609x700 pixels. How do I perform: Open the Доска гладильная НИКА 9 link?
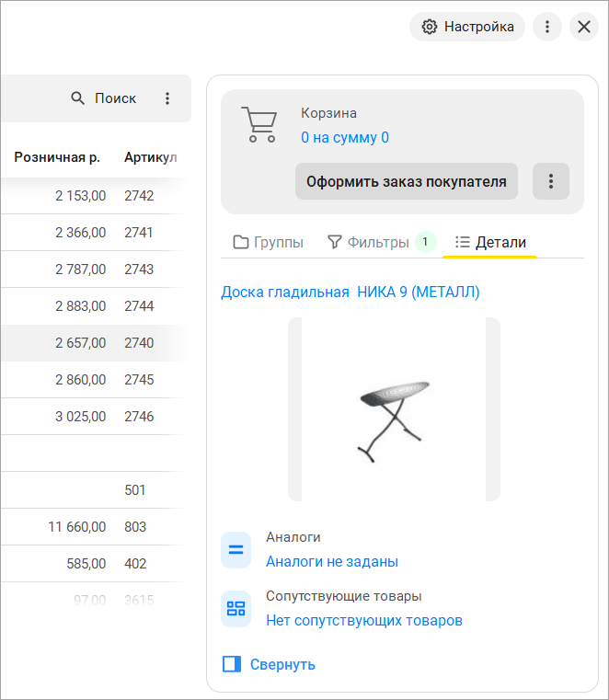coord(350,292)
